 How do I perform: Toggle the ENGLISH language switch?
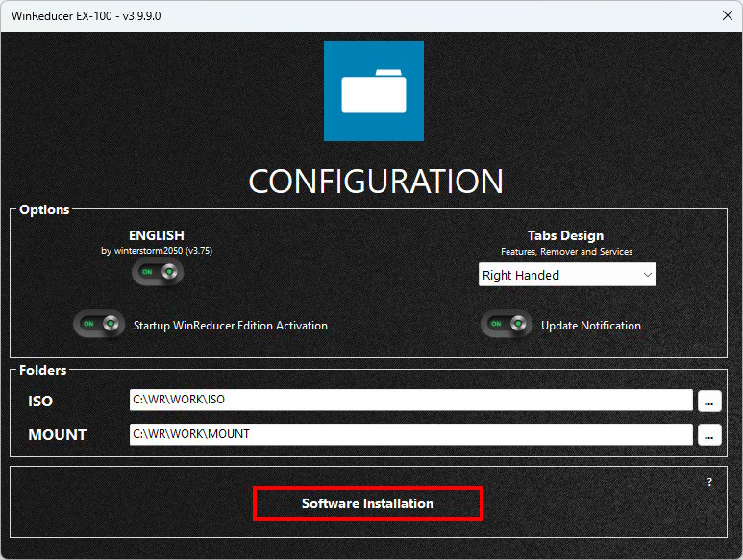pos(158,272)
